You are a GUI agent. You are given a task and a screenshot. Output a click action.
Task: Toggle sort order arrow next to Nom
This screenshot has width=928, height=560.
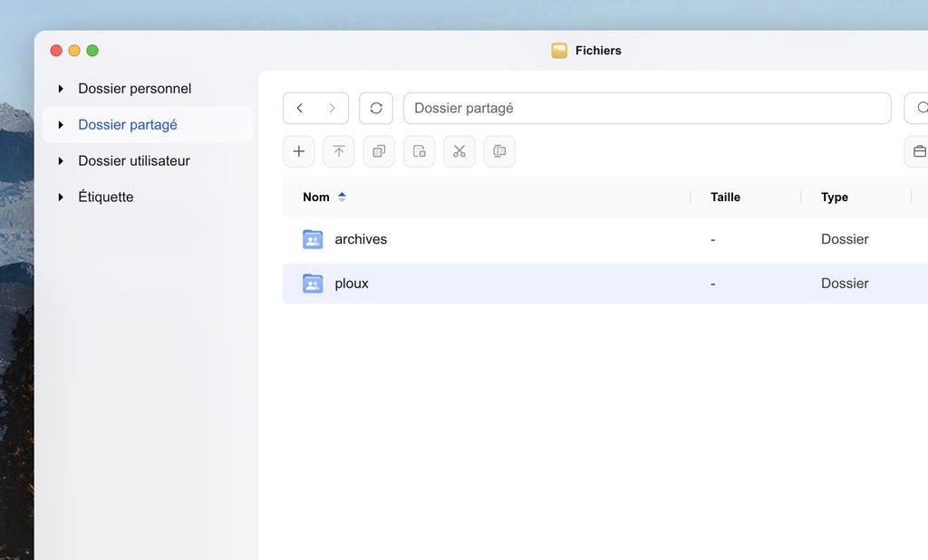coord(342,198)
